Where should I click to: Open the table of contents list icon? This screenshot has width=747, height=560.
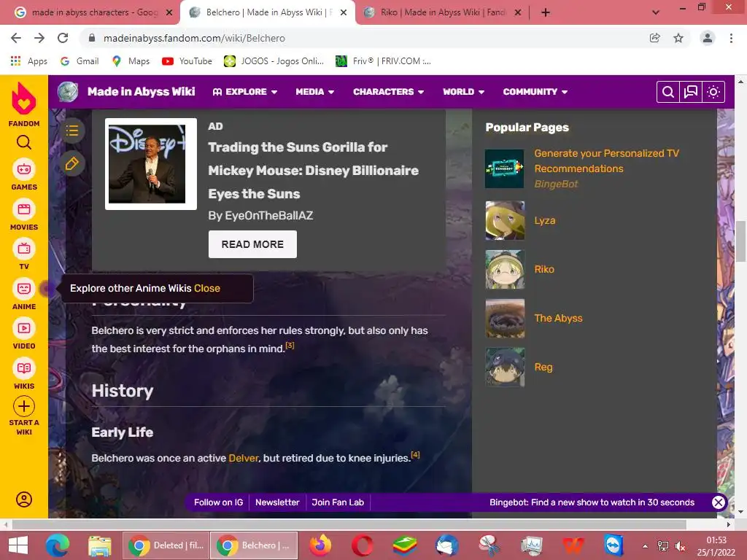point(72,131)
